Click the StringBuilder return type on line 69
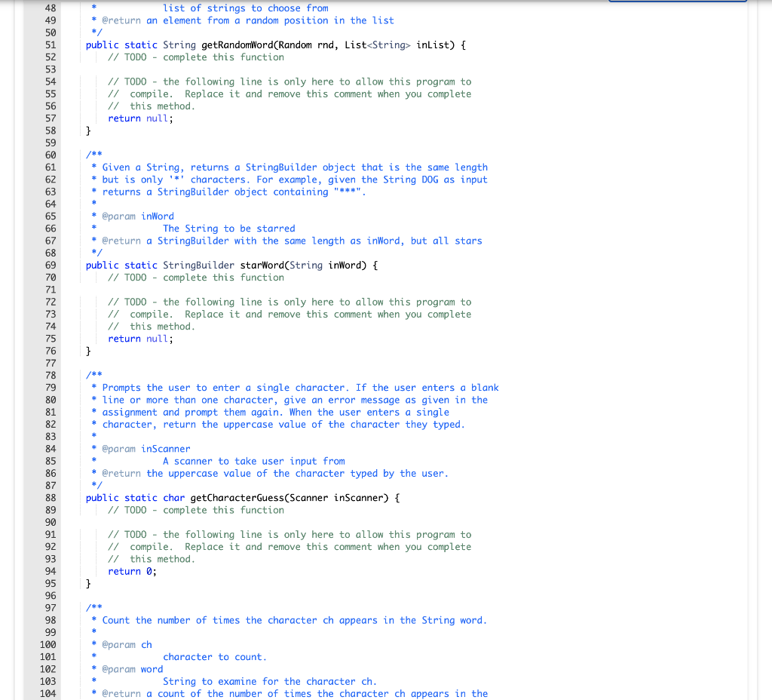 click(x=198, y=265)
